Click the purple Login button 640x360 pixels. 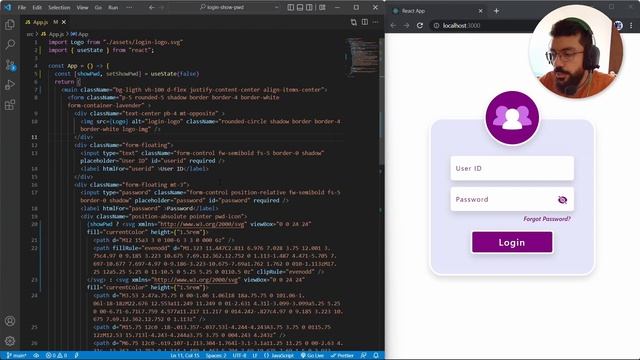click(x=512, y=242)
